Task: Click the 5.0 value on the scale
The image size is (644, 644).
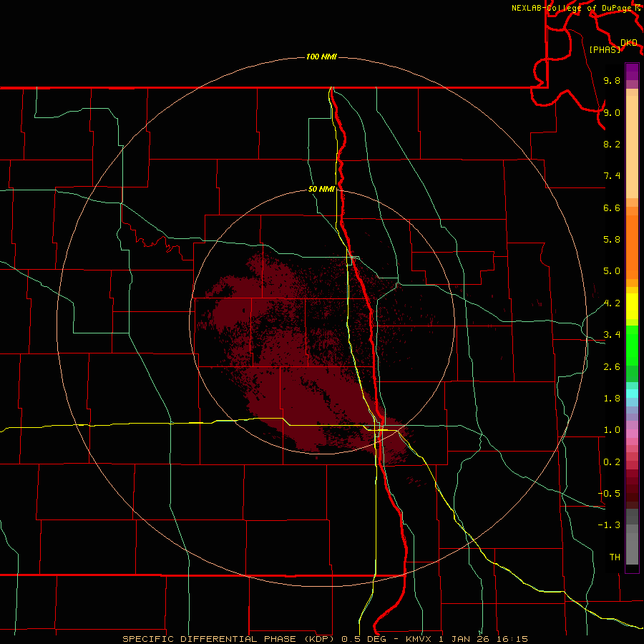Action: pyautogui.click(x=612, y=271)
